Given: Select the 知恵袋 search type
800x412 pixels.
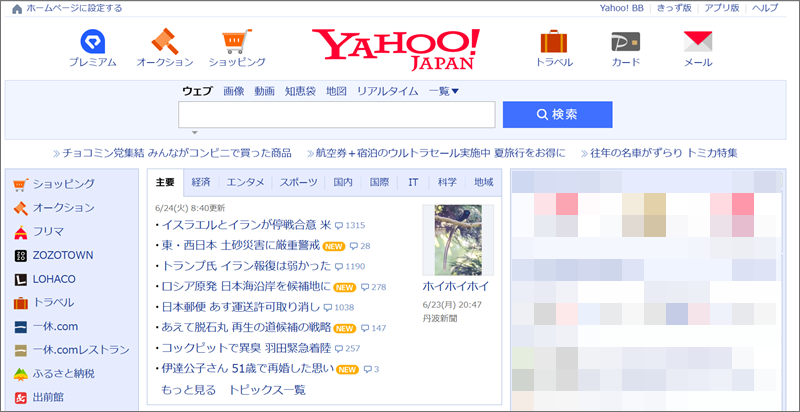Looking at the screenshot, I should (x=301, y=91).
